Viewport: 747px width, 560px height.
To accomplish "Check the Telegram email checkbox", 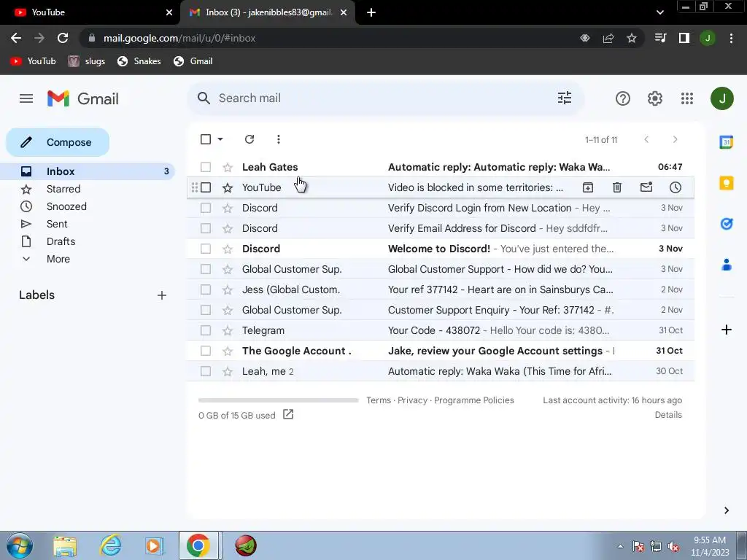I will coord(205,330).
